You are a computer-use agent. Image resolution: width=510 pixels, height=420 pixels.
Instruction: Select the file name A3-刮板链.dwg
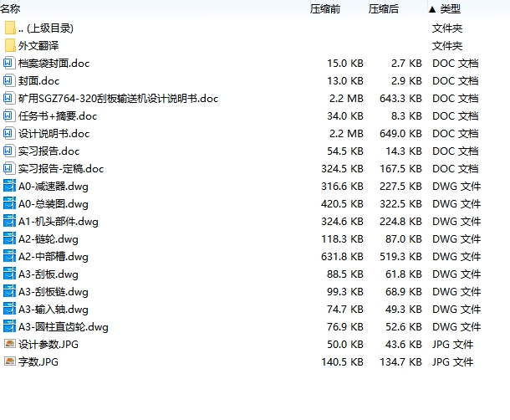pyautogui.click(x=54, y=292)
